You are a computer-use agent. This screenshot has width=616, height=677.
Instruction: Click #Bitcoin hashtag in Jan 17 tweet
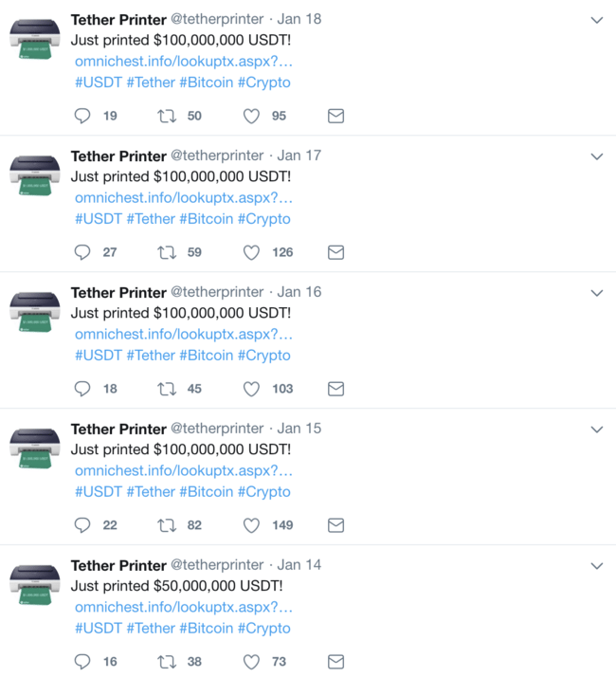[206, 219]
